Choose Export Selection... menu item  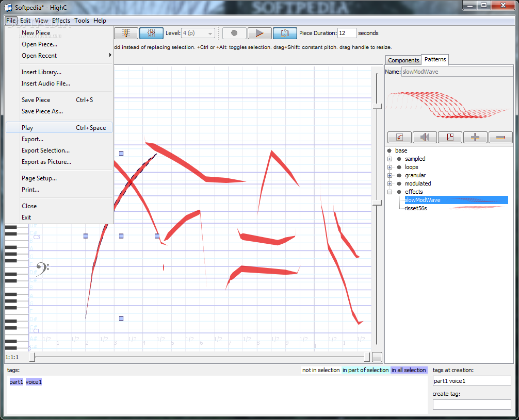59,150
